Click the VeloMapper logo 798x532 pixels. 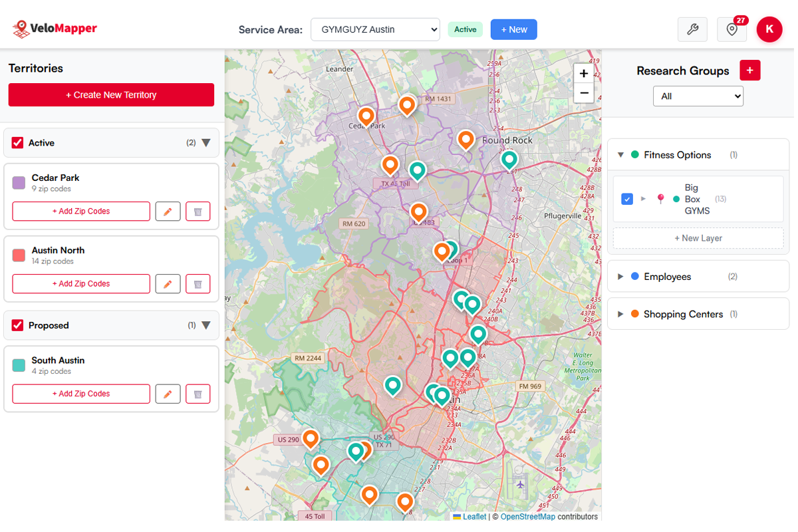pos(55,29)
